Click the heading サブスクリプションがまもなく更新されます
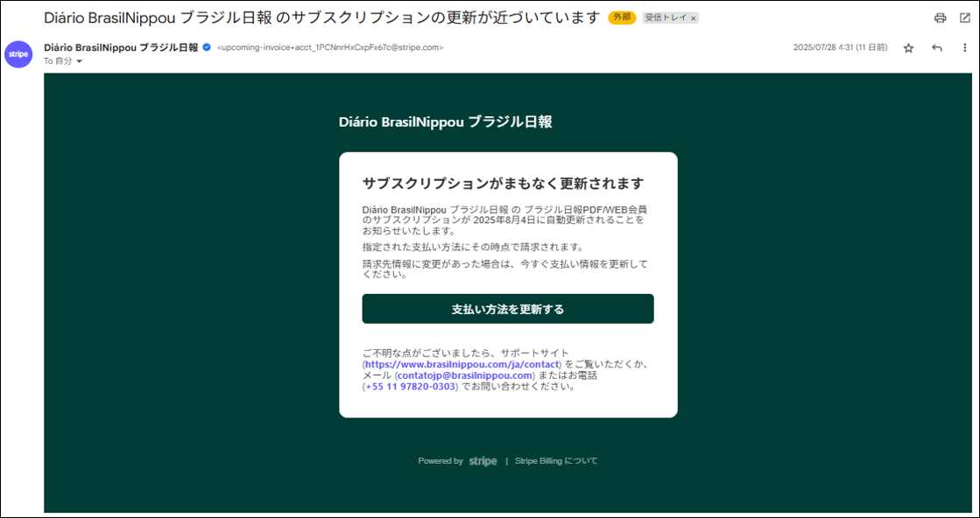 (x=503, y=184)
